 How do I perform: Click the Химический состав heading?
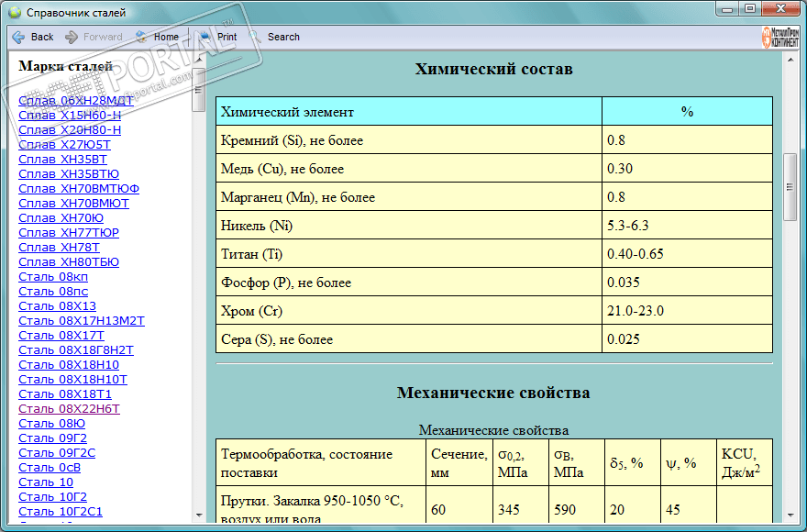click(494, 69)
